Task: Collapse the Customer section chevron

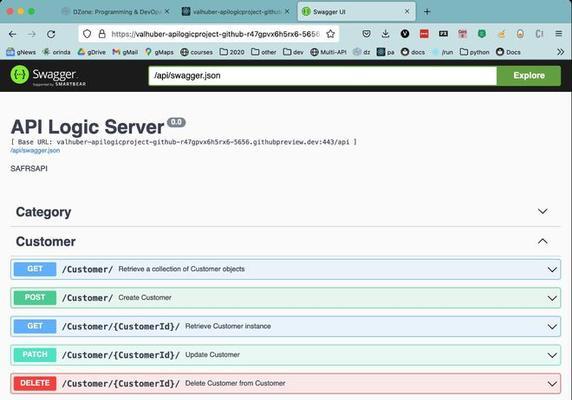Action: coord(542,241)
